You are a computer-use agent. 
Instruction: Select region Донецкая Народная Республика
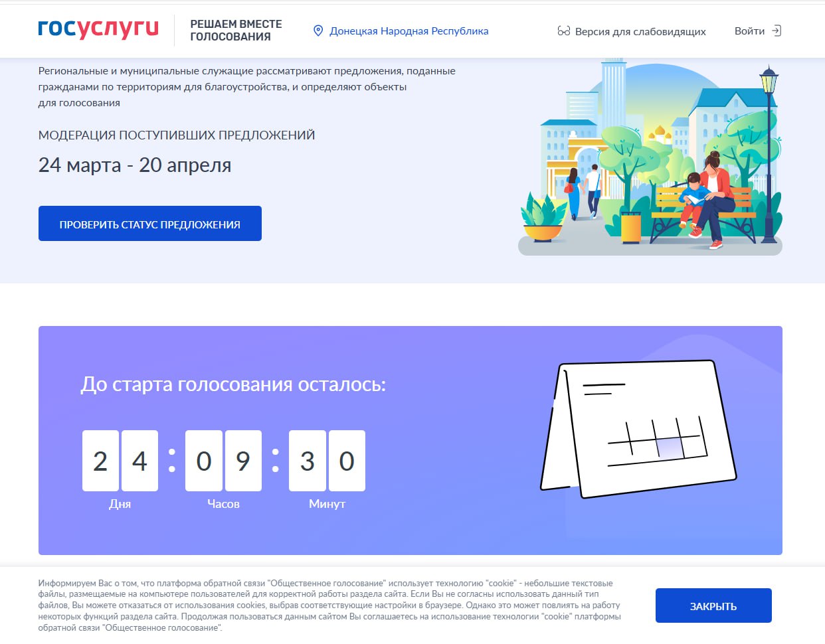[x=409, y=31]
